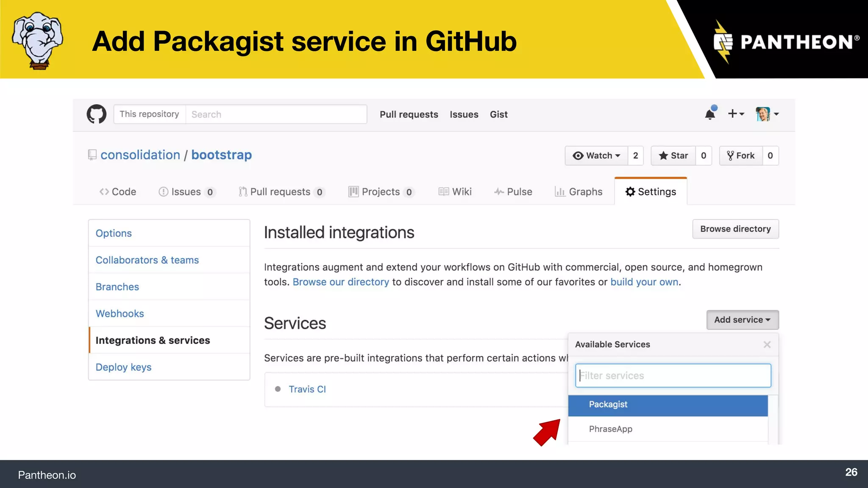Open Collaborators & teams settings
Screen dimensions: 868x488
pyautogui.click(x=169, y=260)
